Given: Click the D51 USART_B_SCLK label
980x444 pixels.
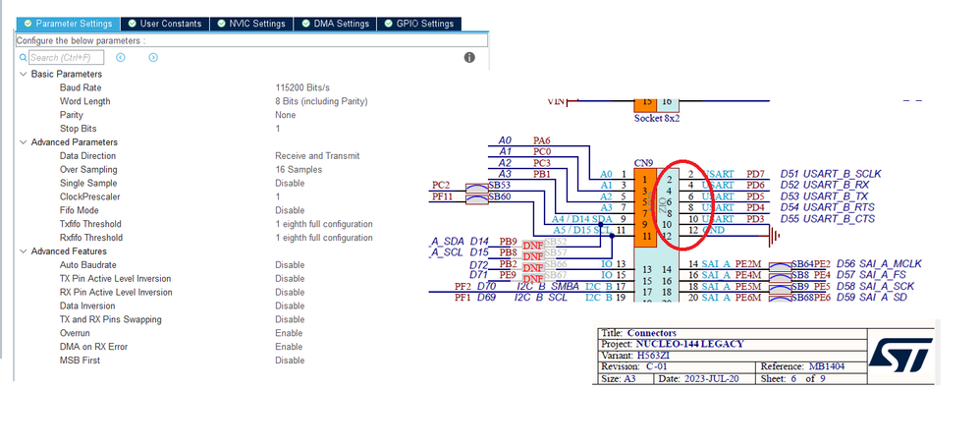Looking at the screenshot, I should coord(831,174).
